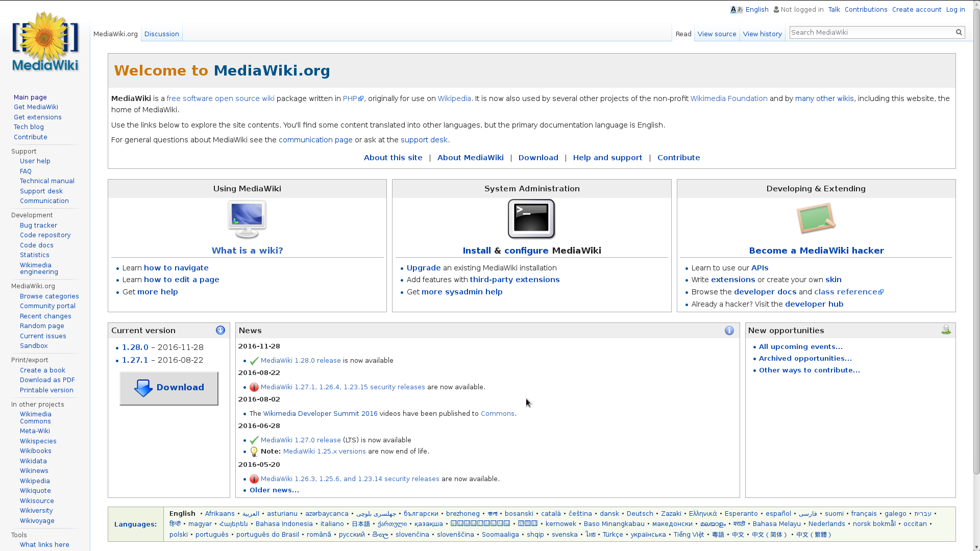This screenshot has width=980, height=551.
Task: Click the blue arrow icon in Current version header
Action: point(220,331)
